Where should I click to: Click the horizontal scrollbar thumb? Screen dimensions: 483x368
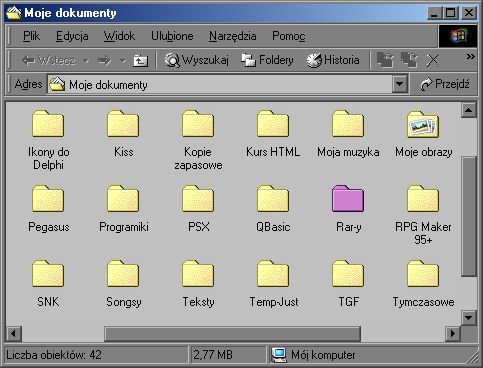pos(232,333)
